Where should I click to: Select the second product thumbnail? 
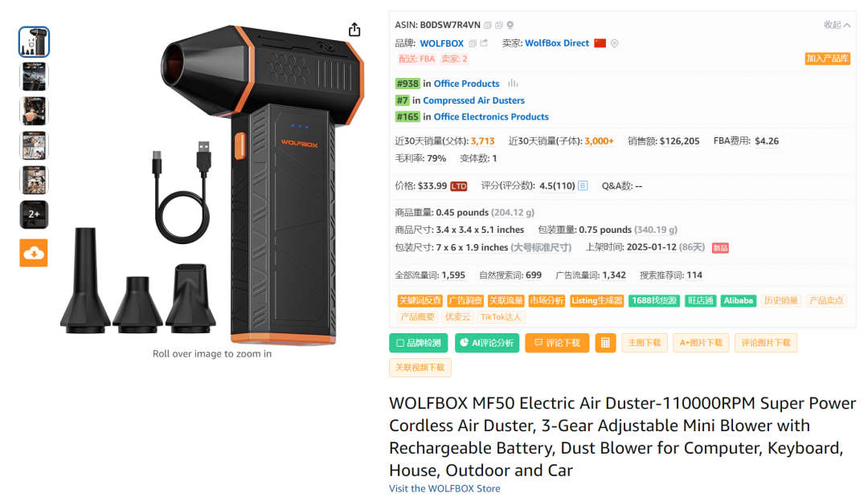[x=34, y=76]
